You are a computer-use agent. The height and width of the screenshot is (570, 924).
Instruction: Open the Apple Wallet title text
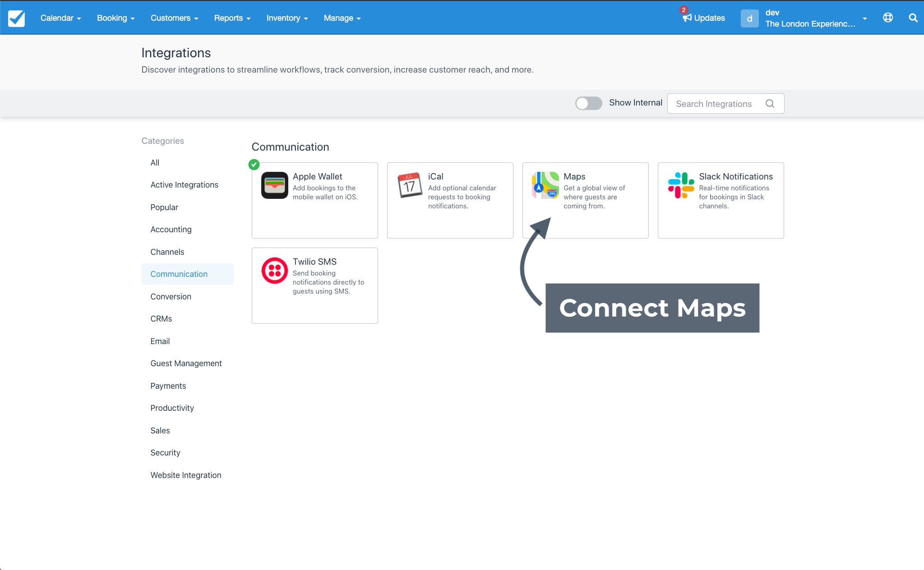(x=317, y=176)
